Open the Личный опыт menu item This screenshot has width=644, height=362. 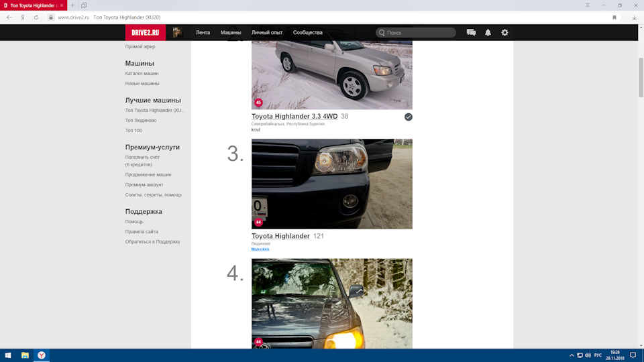267,32
